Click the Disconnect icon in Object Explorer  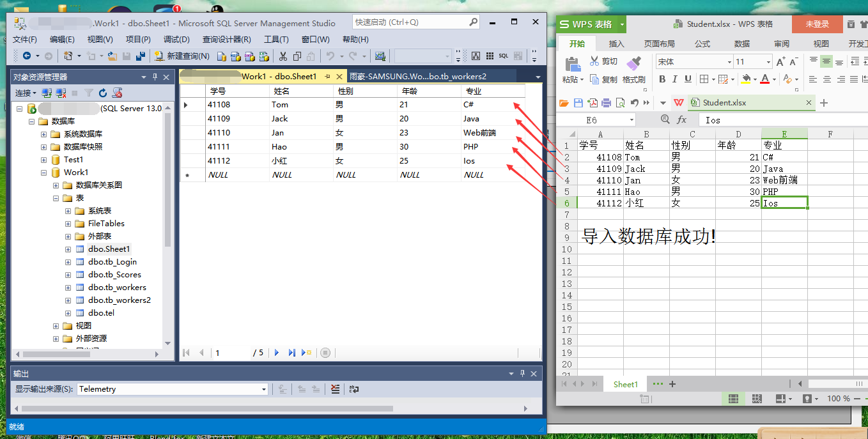tap(61, 93)
